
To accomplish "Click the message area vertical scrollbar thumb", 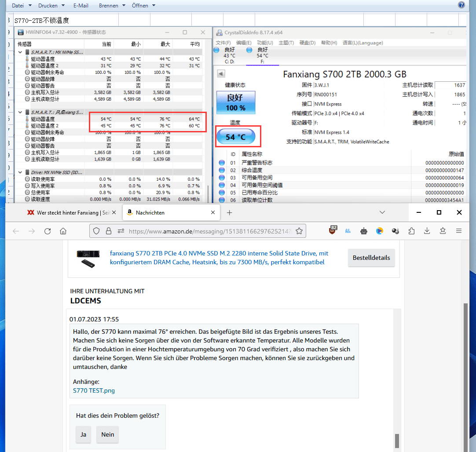I will 397,441.
